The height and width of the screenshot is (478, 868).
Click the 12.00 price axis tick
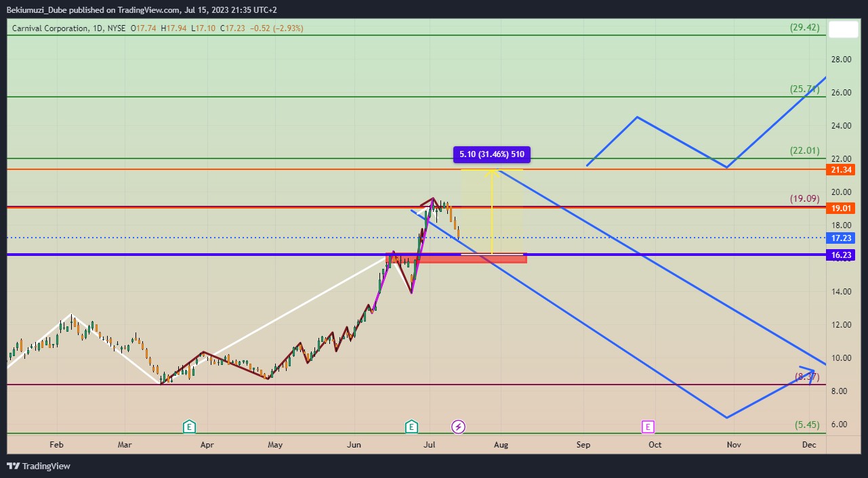click(x=842, y=325)
